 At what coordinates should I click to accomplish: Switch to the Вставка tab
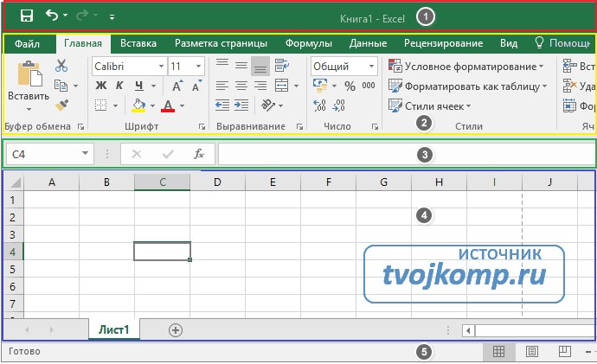pos(138,43)
